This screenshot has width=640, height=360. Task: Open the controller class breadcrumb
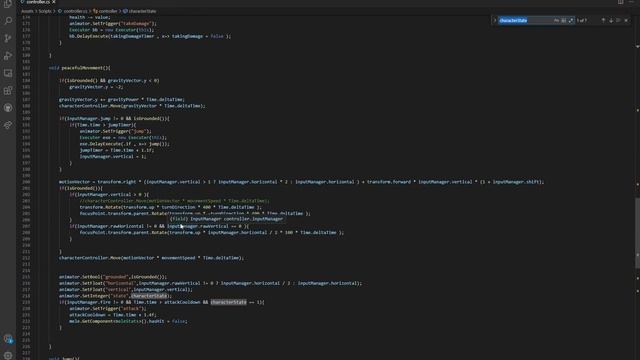pyautogui.click(x=105, y=11)
